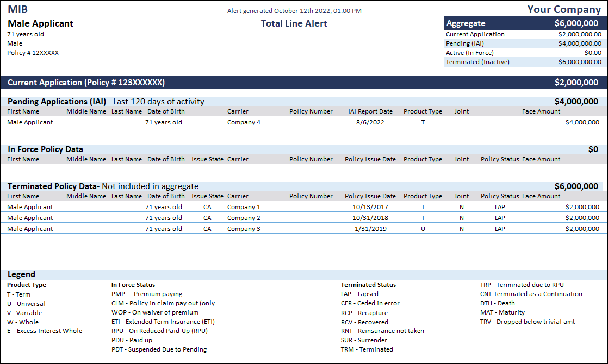This screenshot has width=608, height=364.
Task: Click the In Force Policy Data header
Action: point(45,149)
